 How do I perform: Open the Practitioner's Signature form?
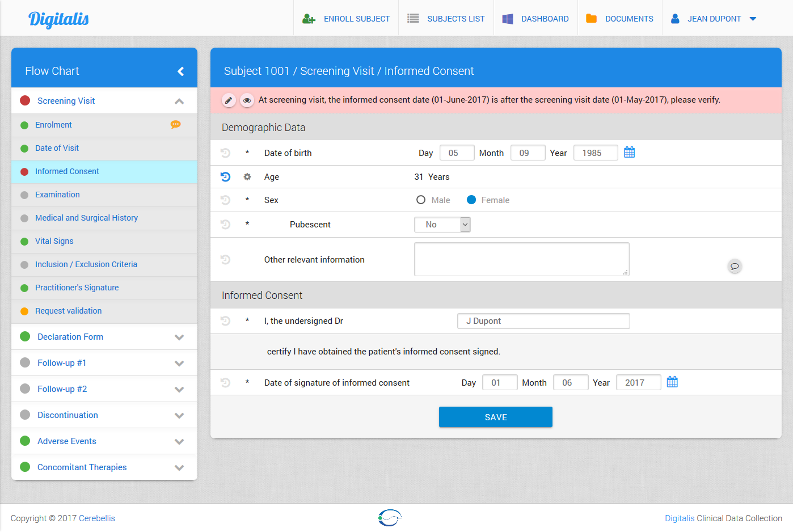pos(77,288)
